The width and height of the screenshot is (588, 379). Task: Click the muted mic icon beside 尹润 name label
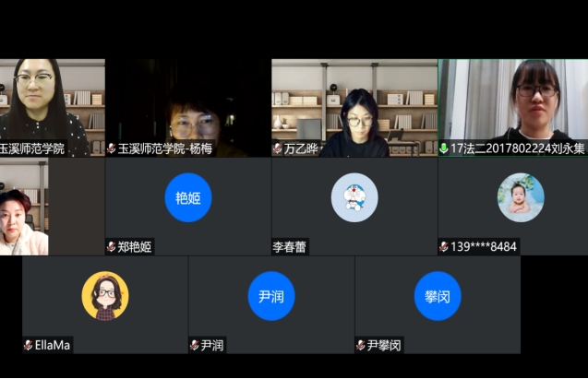point(195,346)
